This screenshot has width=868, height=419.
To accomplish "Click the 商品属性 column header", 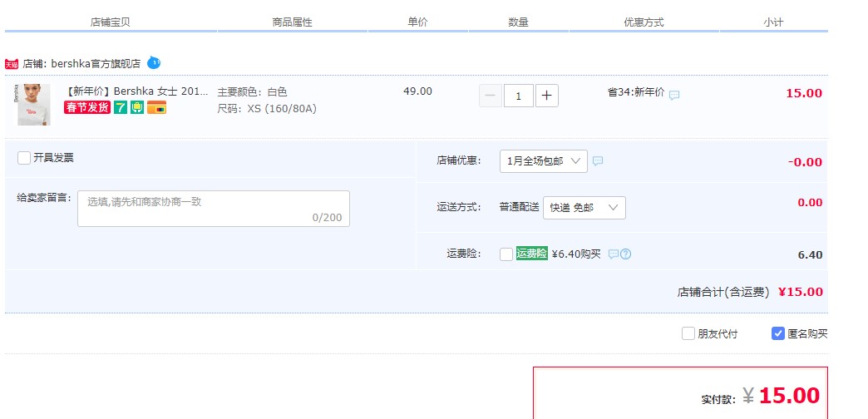I will (x=293, y=22).
